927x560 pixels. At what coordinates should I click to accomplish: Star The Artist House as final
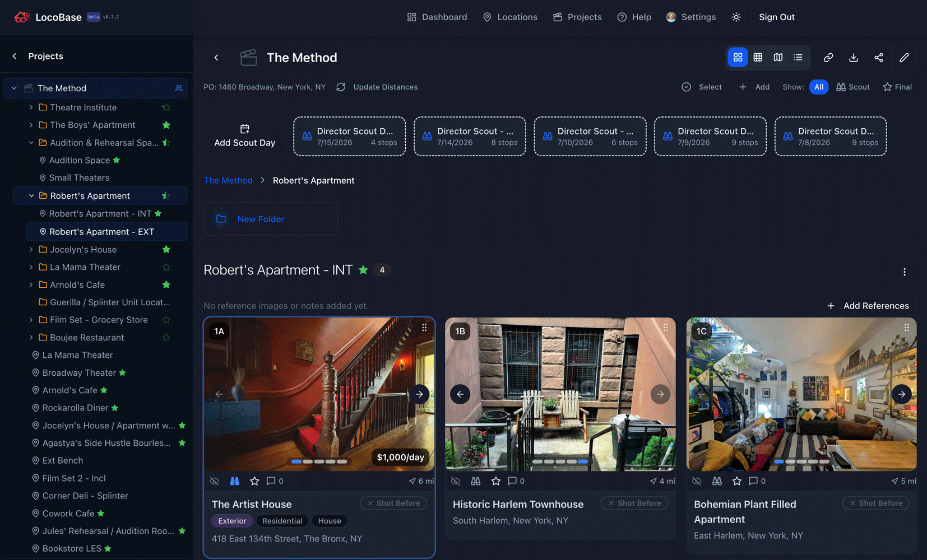pos(254,481)
